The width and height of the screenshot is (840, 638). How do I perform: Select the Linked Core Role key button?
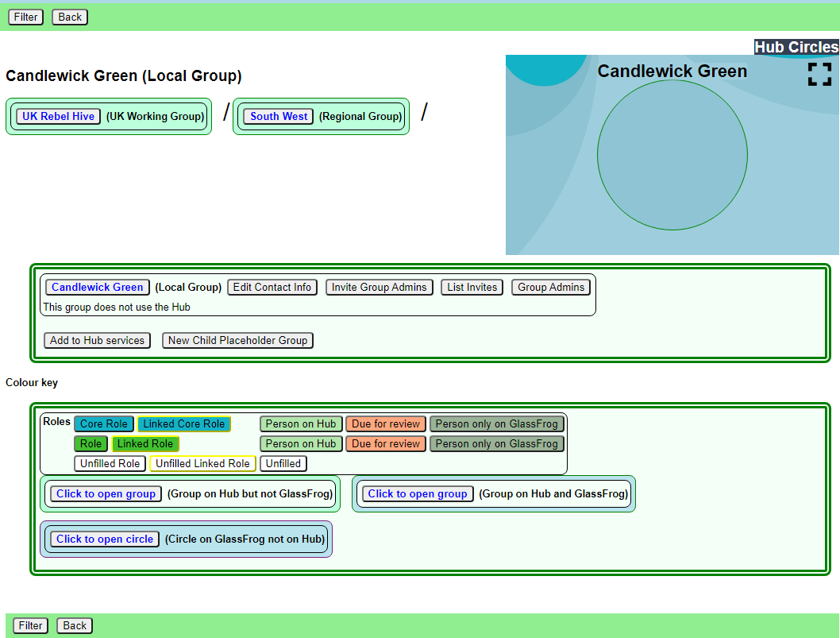tap(183, 424)
